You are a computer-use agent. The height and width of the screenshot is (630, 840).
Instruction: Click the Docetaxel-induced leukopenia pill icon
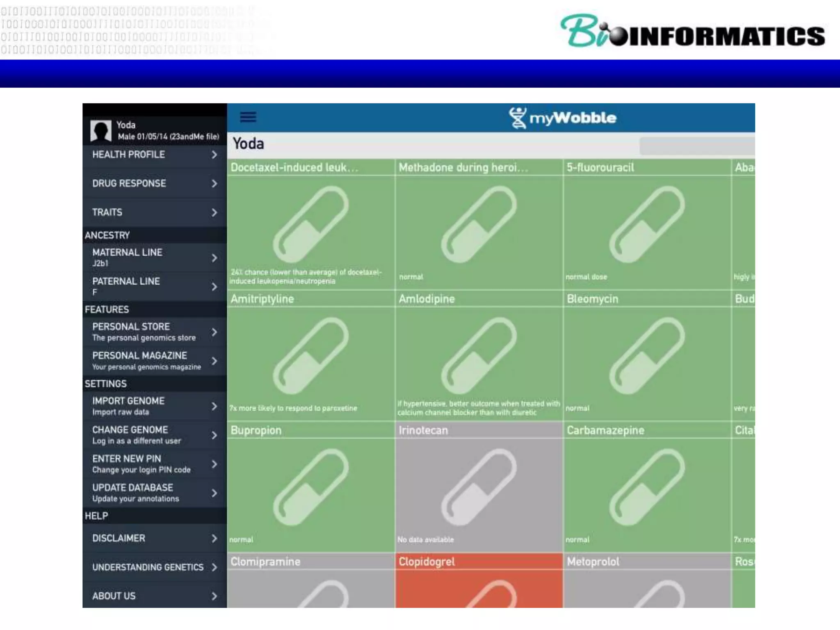pos(311,224)
